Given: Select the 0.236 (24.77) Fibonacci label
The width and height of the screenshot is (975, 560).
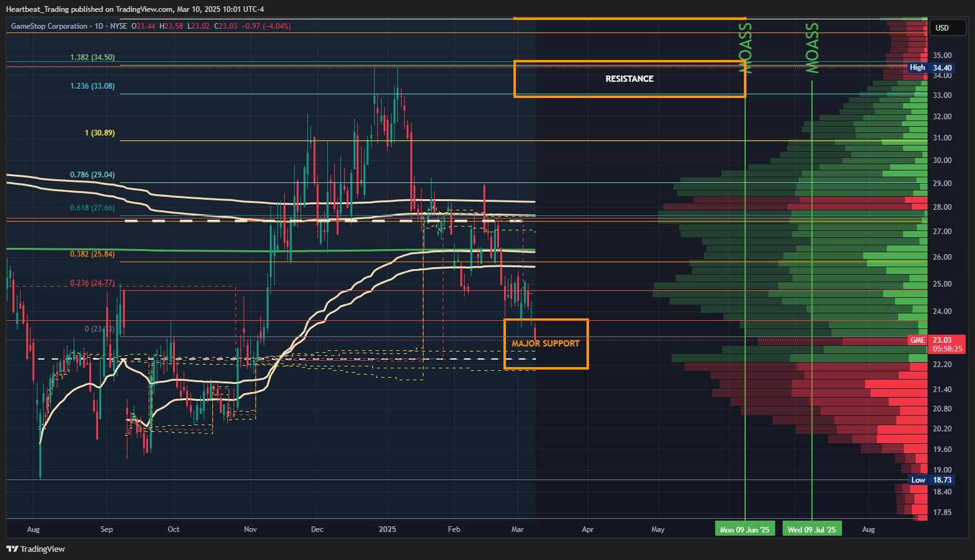Looking at the screenshot, I should [92, 283].
